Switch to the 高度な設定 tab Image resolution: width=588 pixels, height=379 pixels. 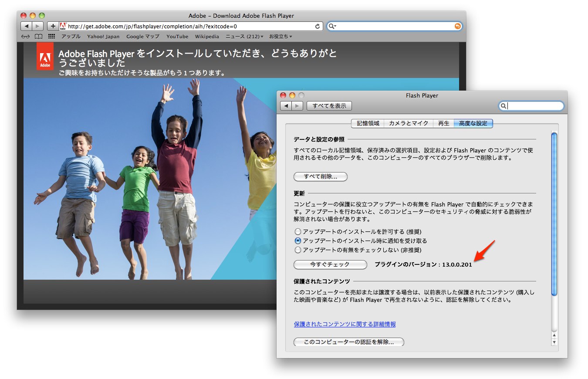coord(473,123)
